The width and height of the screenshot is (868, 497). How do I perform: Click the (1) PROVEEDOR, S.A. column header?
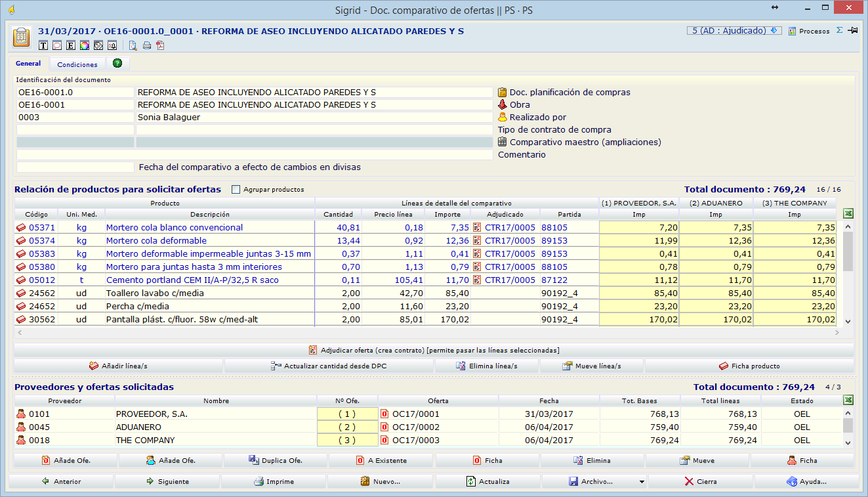coord(639,203)
